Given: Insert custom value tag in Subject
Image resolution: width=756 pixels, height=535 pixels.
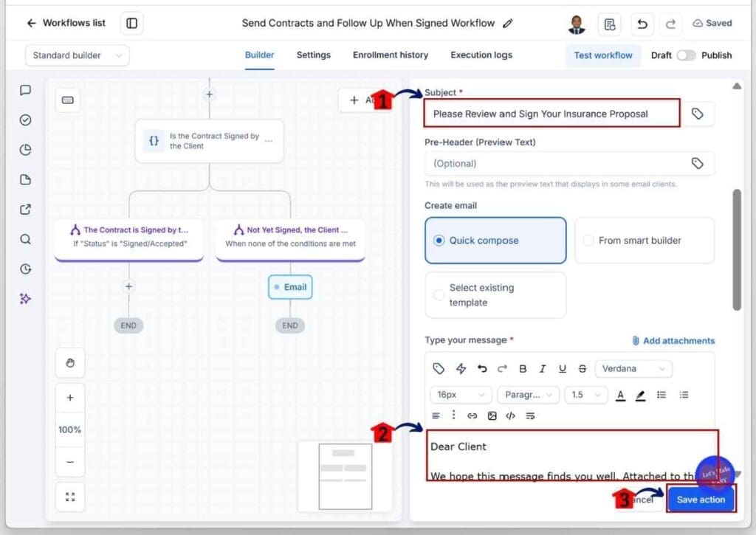Looking at the screenshot, I should point(697,114).
